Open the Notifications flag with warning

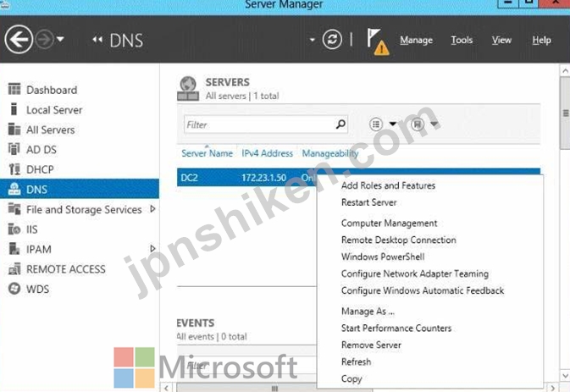tap(377, 41)
